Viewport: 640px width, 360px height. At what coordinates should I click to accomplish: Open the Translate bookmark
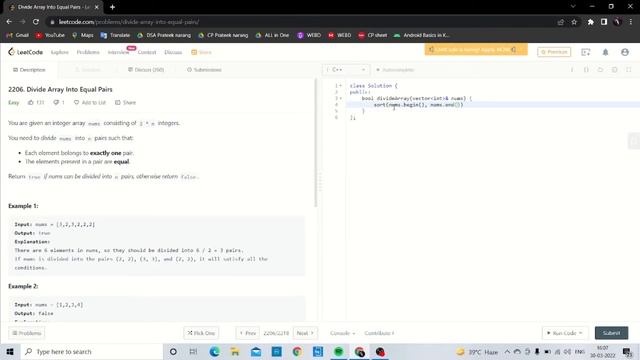point(115,35)
